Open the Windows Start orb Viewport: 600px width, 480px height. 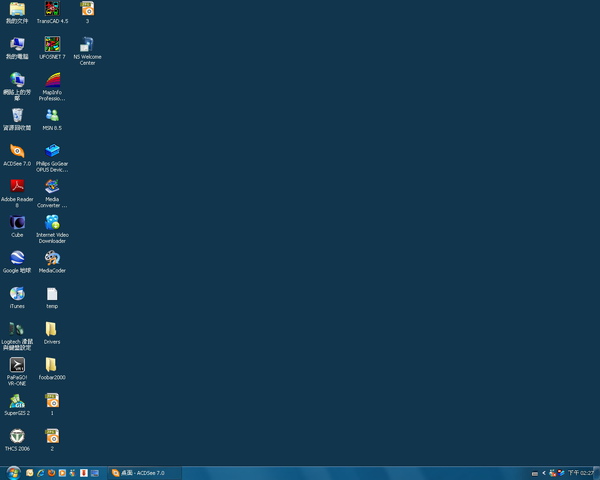pos(13,473)
